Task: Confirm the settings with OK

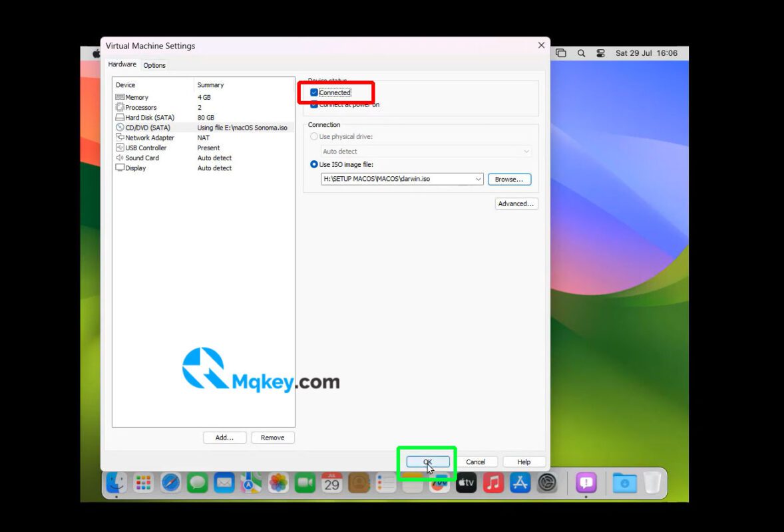Action: tap(428, 462)
